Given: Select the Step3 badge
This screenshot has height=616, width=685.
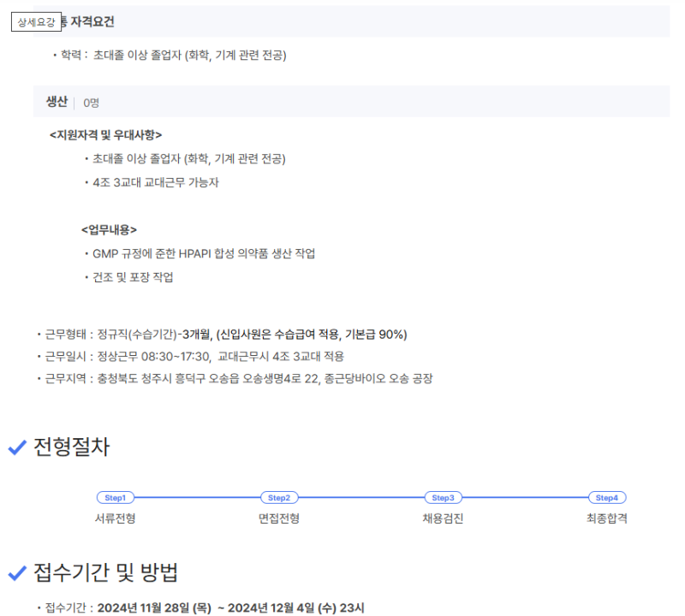Looking at the screenshot, I should coord(443,498).
